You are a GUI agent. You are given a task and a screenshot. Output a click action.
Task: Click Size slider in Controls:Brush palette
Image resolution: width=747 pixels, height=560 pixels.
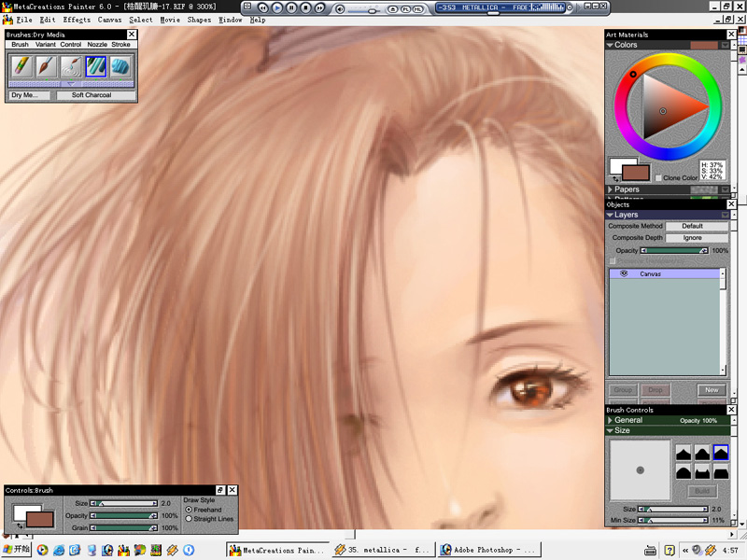point(124,503)
